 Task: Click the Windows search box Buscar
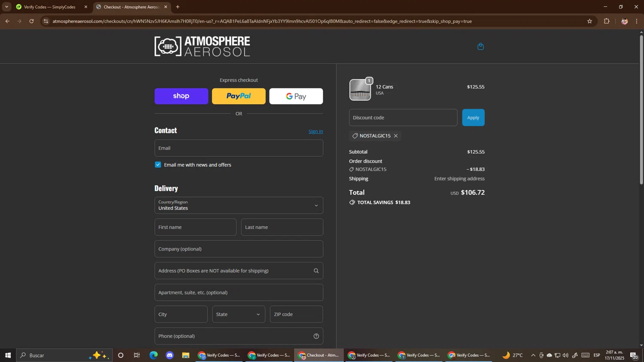(x=64, y=355)
